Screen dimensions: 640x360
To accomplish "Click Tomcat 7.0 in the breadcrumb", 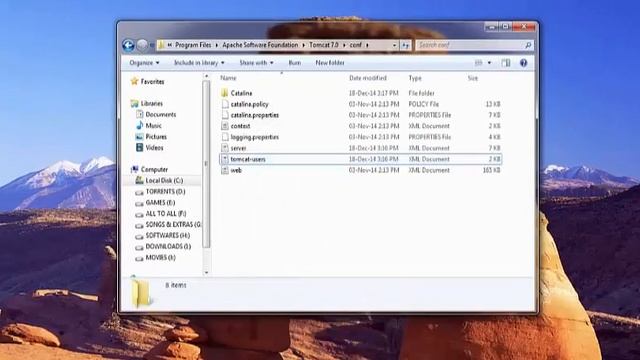I will tap(324, 45).
